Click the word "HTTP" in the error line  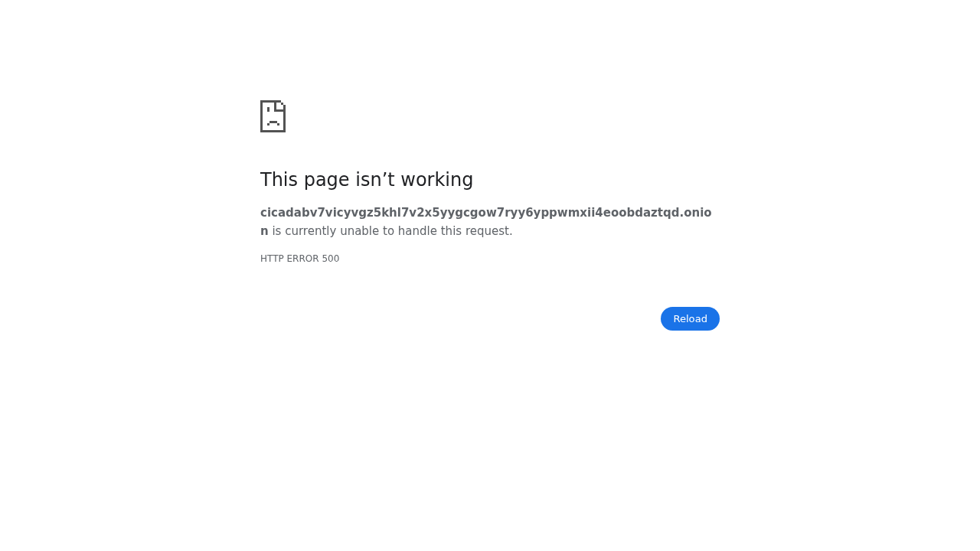click(x=271, y=259)
